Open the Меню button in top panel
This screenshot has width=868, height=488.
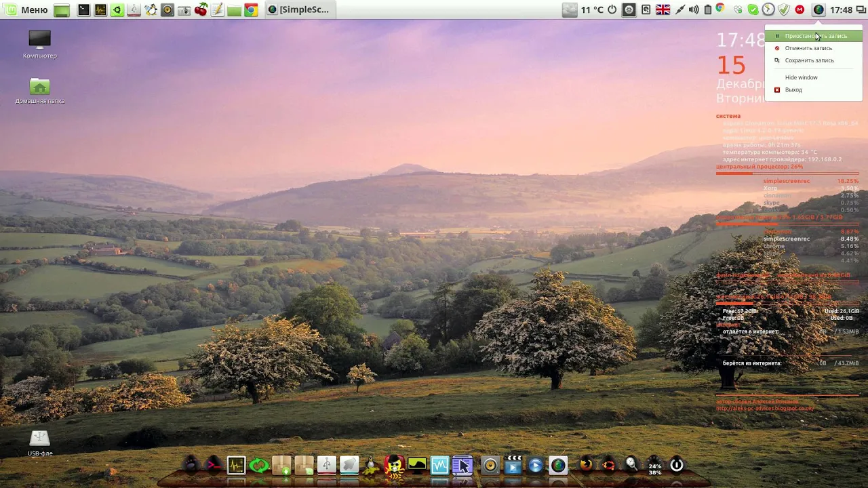(x=27, y=9)
